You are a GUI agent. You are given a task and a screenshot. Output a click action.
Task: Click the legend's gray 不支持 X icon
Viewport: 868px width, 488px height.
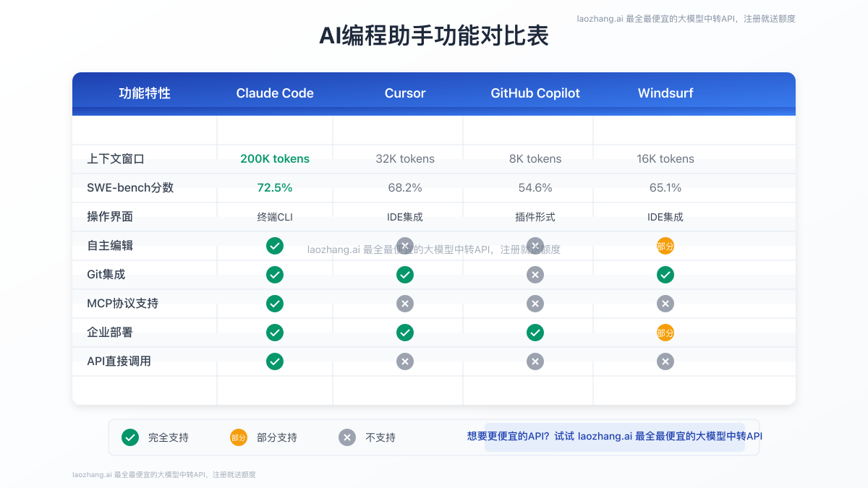[347, 437]
